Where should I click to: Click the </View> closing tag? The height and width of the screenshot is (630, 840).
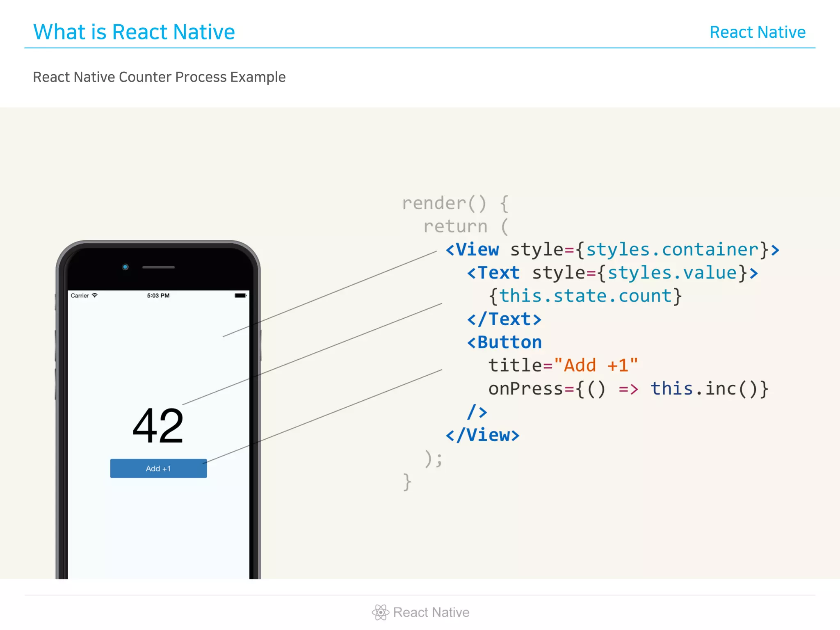tap(482, 435)
